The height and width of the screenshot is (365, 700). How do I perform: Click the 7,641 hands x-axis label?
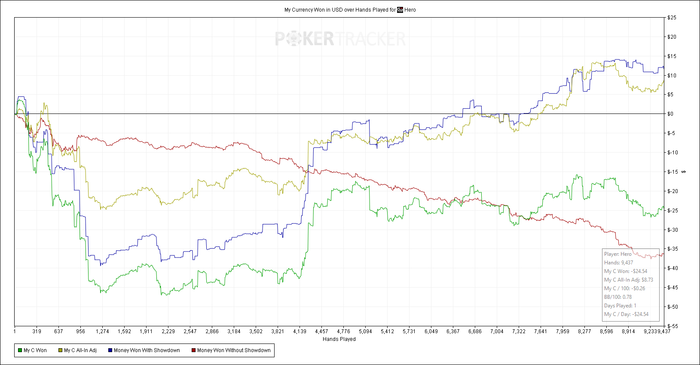coord(540,332)
